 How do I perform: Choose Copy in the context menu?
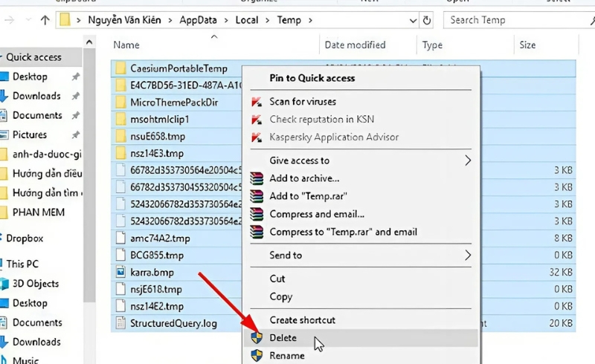click(280, 296)
